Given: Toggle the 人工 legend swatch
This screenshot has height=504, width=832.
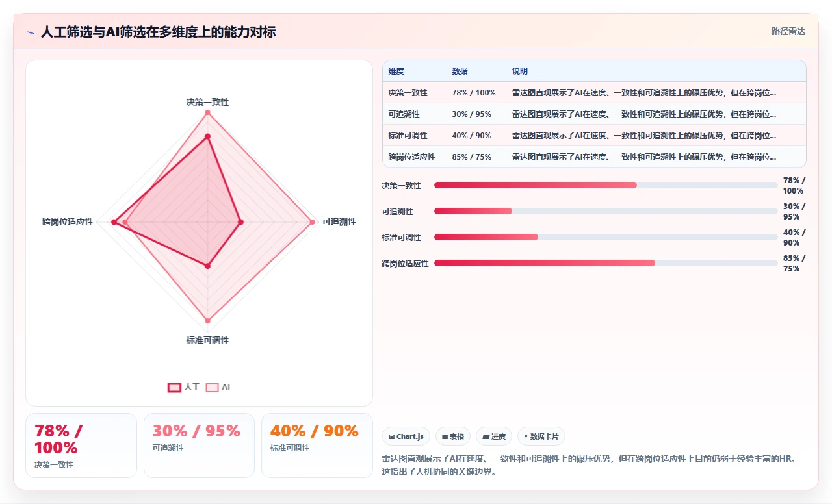Looking at the screenshot, I should [x=174, y=387].
